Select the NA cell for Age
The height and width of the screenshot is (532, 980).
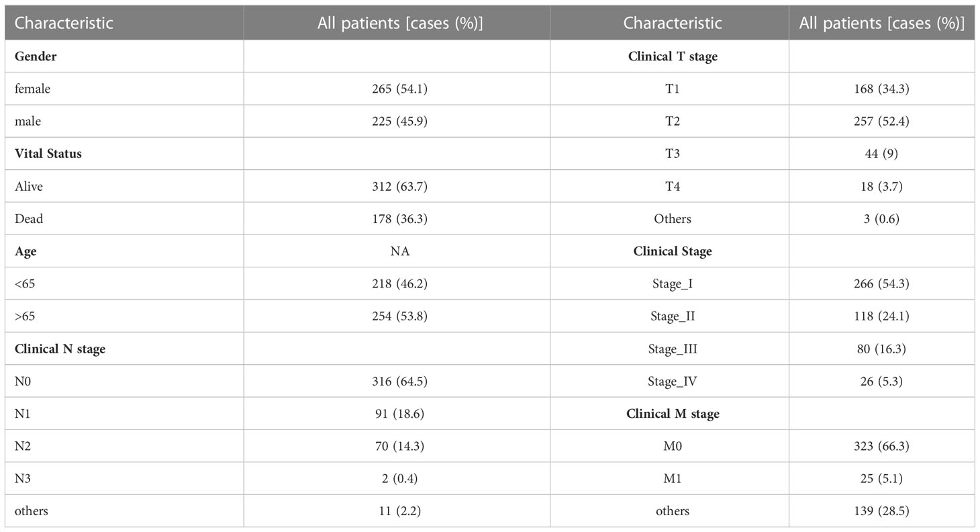(397, 251)
